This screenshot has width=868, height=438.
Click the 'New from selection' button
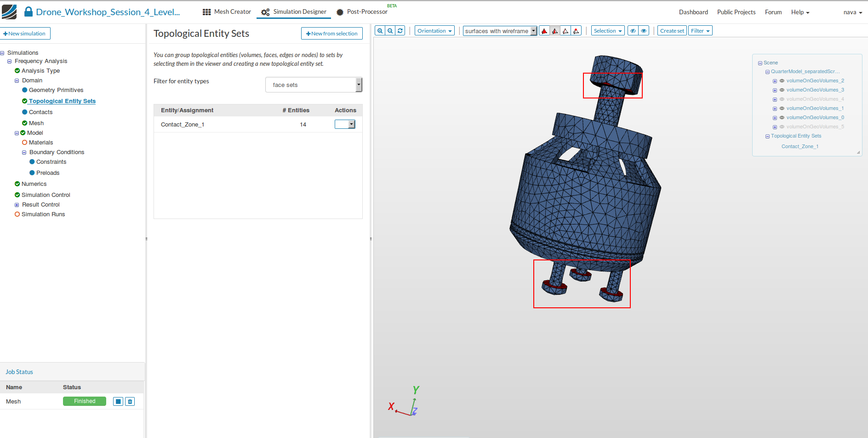click(x=331, y=34)
